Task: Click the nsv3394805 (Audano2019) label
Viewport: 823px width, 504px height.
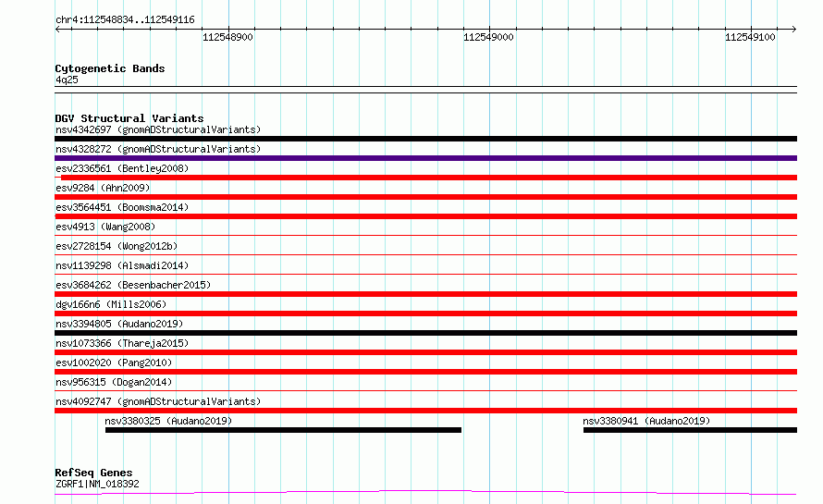Action: 119,324
